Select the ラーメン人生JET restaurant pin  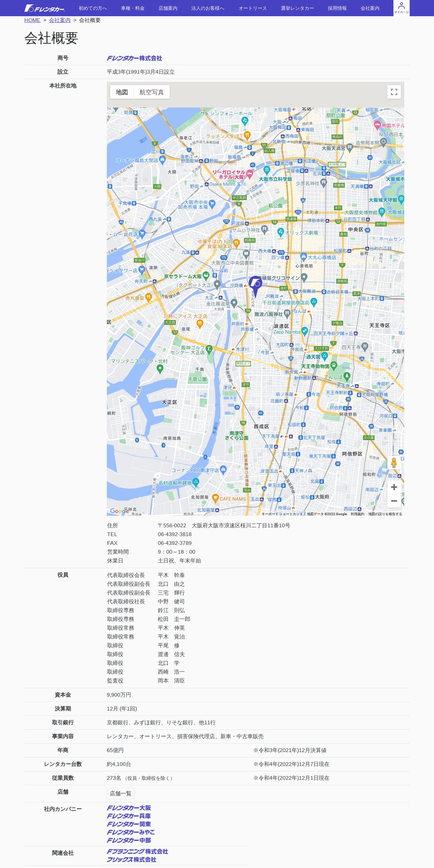[247, 136]
